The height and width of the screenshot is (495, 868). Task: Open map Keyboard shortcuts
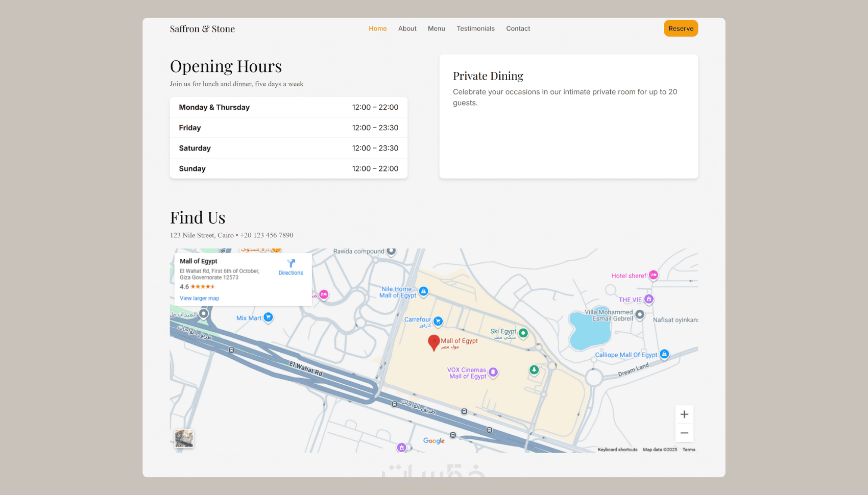618,450
